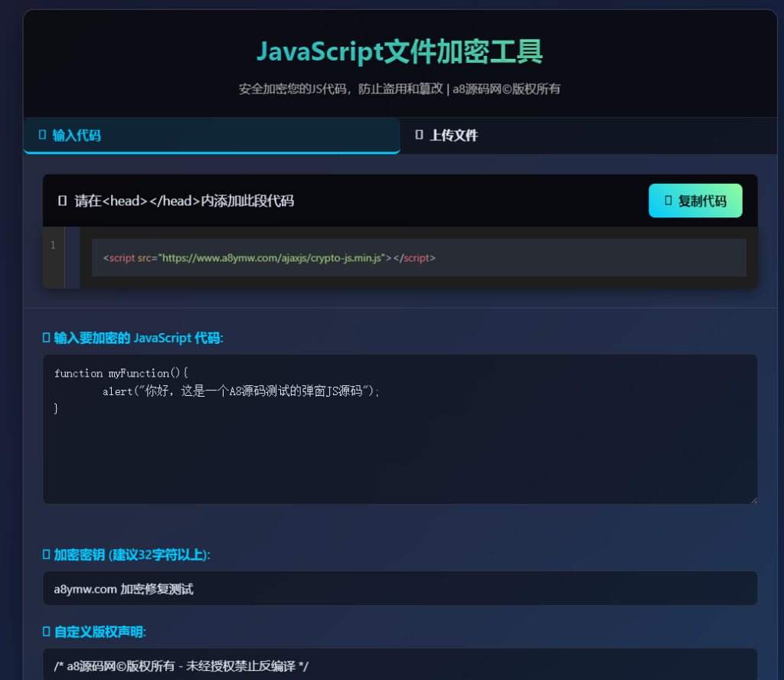This screenshot has width=784, height=680.
Task: Click the script tag code snippet line
Action: click(271, 258)
